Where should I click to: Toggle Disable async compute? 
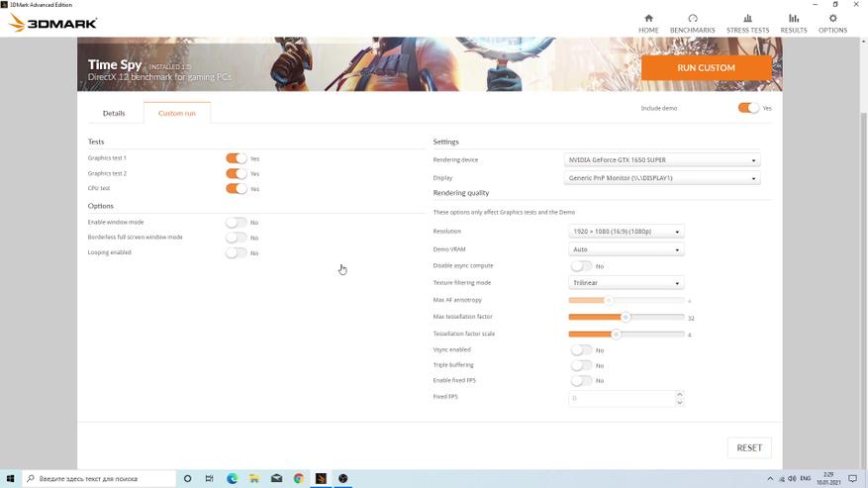[581, 266]
